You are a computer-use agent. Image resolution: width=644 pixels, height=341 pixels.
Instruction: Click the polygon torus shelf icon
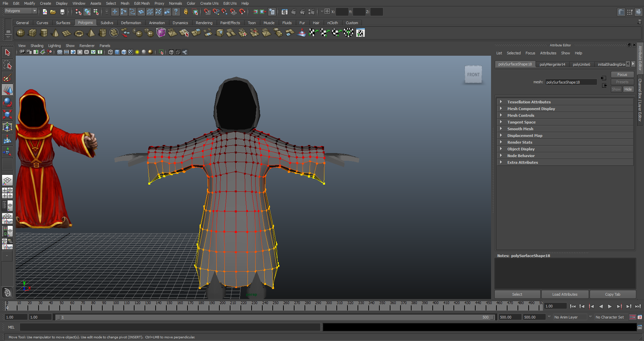click(79, 33)
